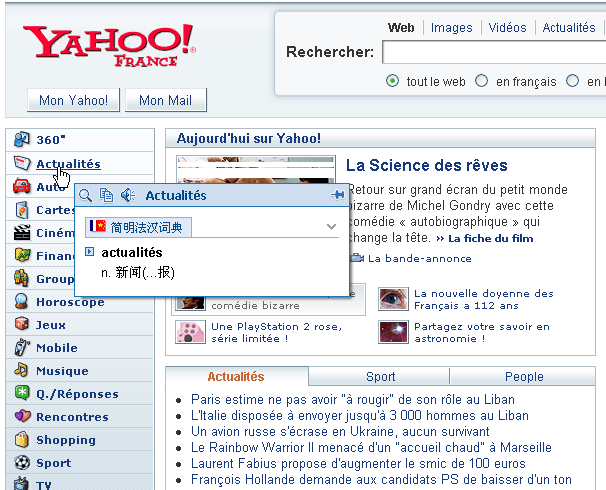Expand the dictionary list chevron in popup
606x490 pixels.
coord(331,226)
